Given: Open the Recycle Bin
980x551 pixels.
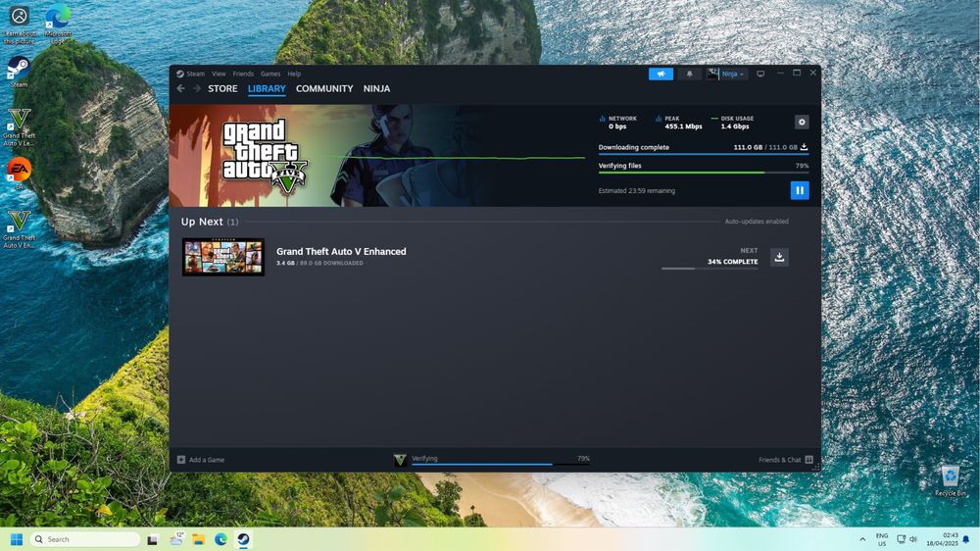Looking at the screenshot, I should [x=950, y=480].
